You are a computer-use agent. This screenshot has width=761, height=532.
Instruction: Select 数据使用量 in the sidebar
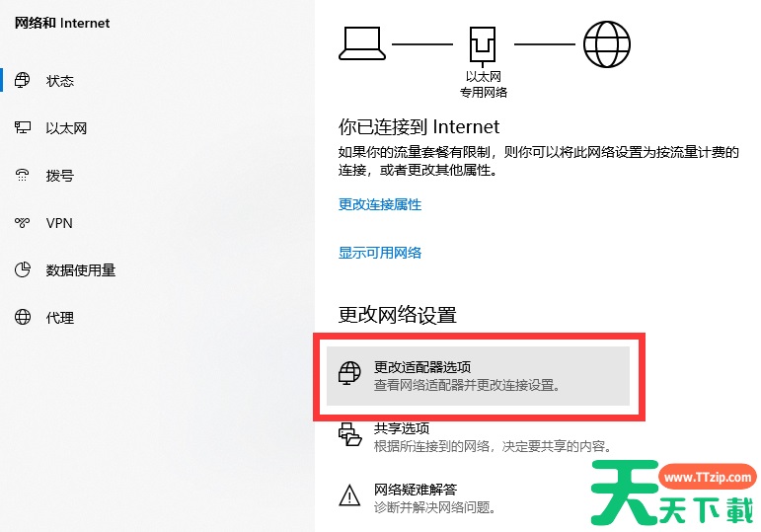tap(81, 269)
